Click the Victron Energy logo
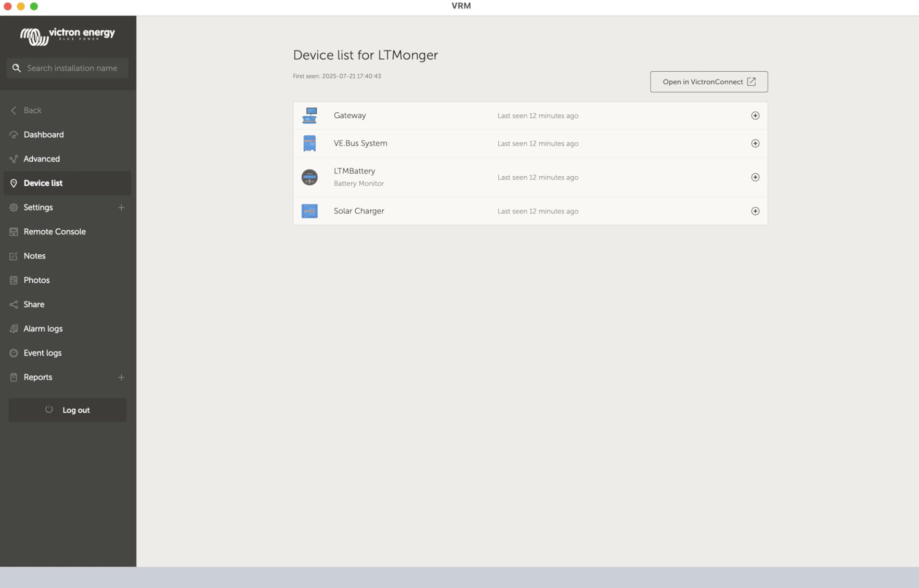 68,36
